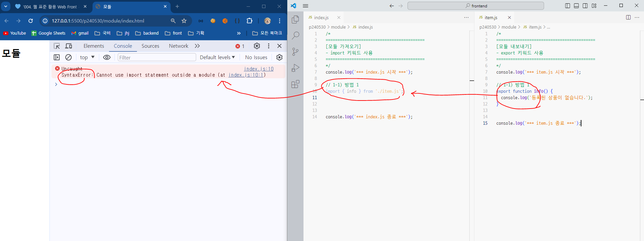Reload the browser page

point(31,21)
